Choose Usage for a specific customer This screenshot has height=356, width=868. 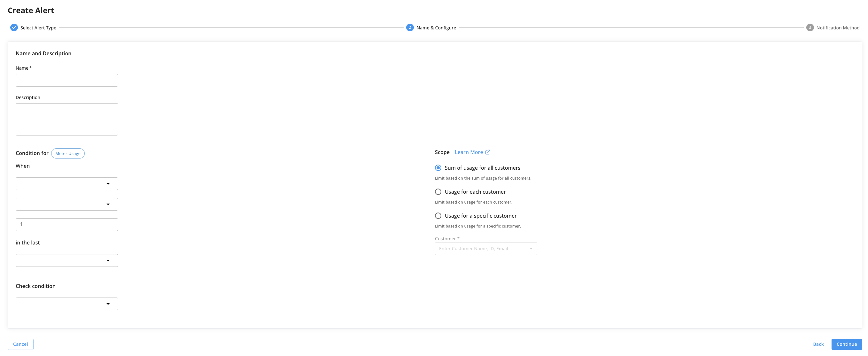click(x=438, y=216)
